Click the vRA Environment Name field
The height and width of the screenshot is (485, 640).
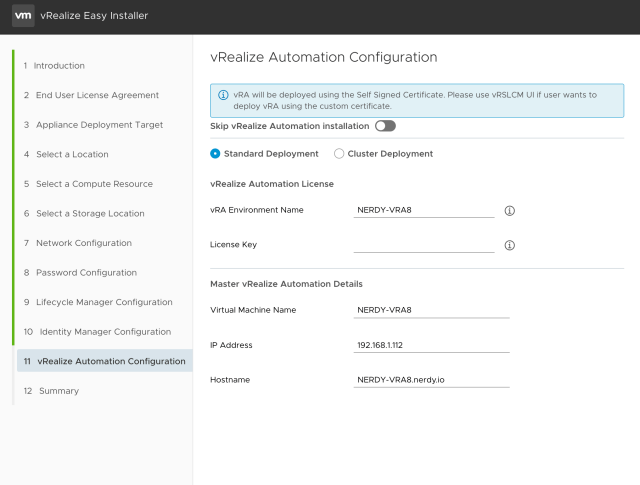point(424,210)
